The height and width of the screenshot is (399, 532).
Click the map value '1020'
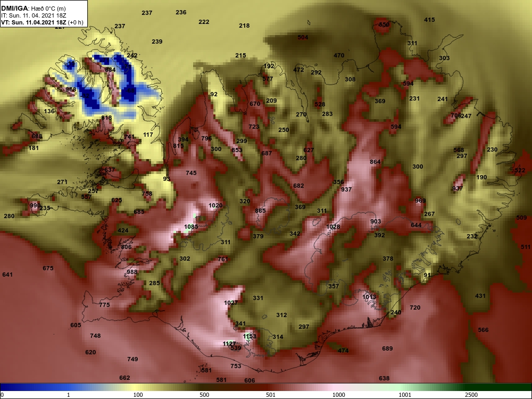215,205
